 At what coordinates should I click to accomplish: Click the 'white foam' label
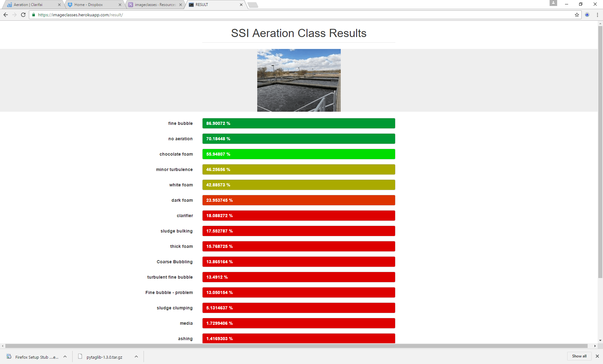click(181, 185)
